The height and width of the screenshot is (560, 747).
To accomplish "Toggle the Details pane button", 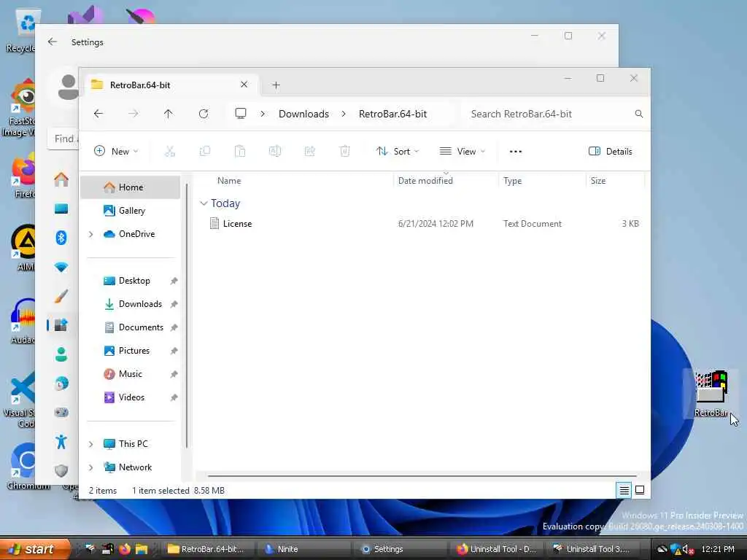I will point(611,152).
